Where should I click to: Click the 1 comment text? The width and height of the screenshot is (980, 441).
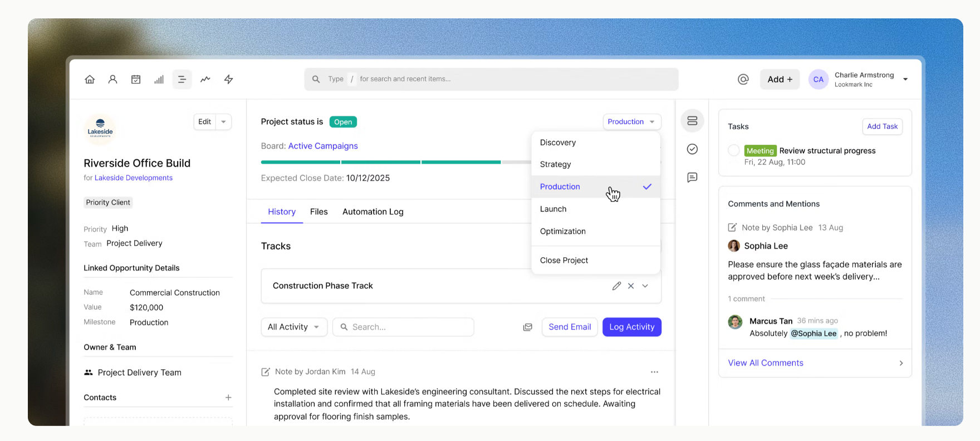click(747, 299)
